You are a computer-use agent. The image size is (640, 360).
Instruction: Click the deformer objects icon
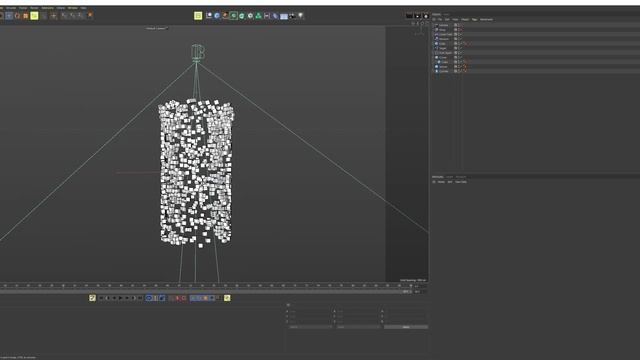275,16
